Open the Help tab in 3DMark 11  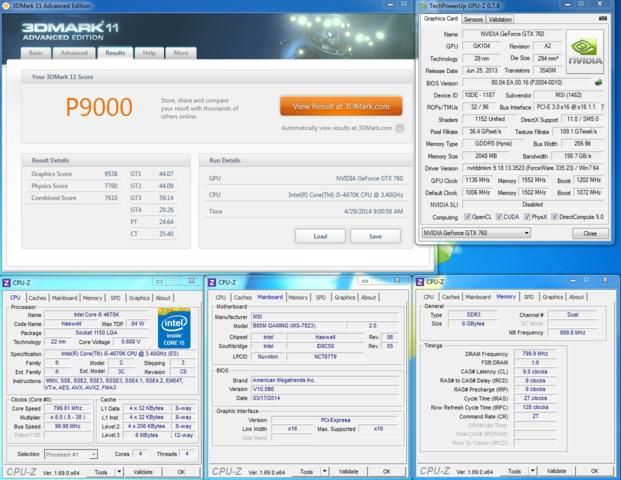(x=149, y=53)
